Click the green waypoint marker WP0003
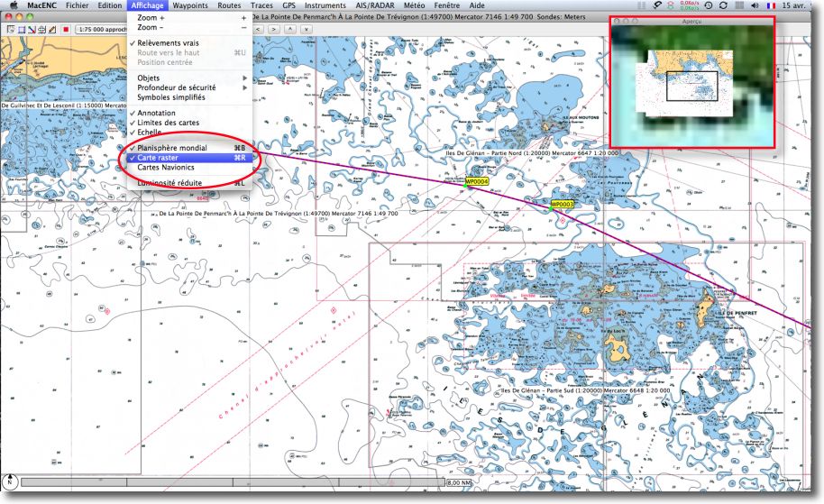Screen dimensions: 824x504 551,209
